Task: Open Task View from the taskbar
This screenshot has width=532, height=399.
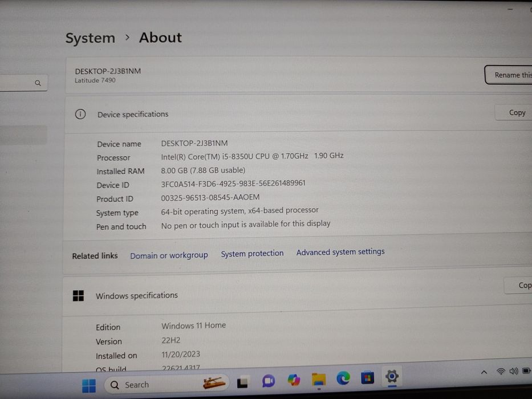Action: 242,382
